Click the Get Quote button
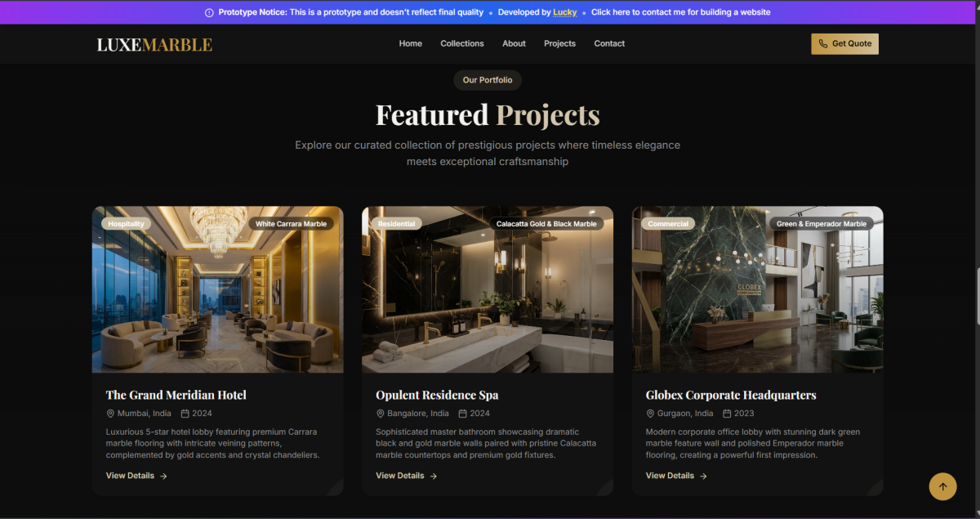 click(x=844, y=44)
